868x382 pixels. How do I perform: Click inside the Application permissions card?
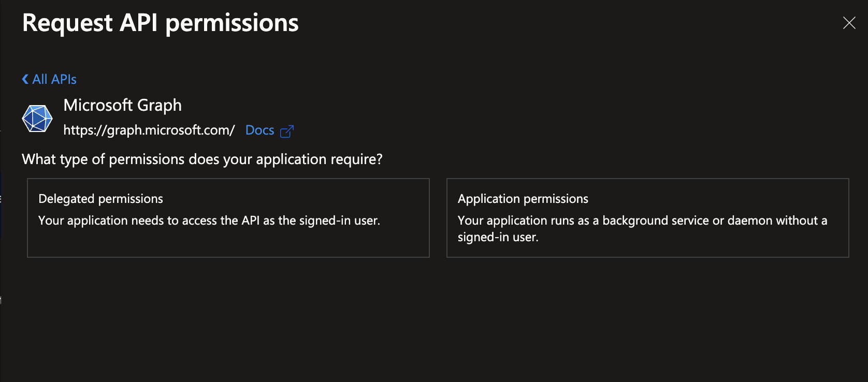coord(647,248)
